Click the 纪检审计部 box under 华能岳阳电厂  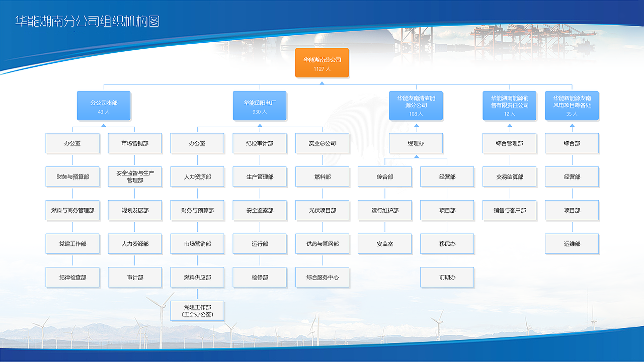260,143
